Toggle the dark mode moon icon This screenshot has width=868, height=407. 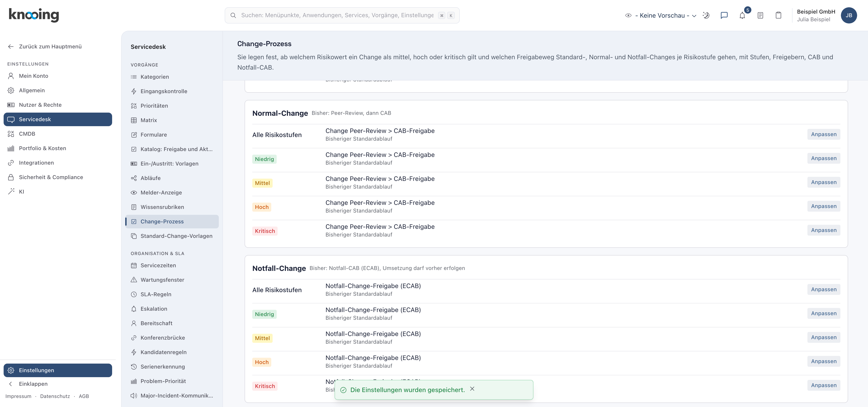(706, 16)
